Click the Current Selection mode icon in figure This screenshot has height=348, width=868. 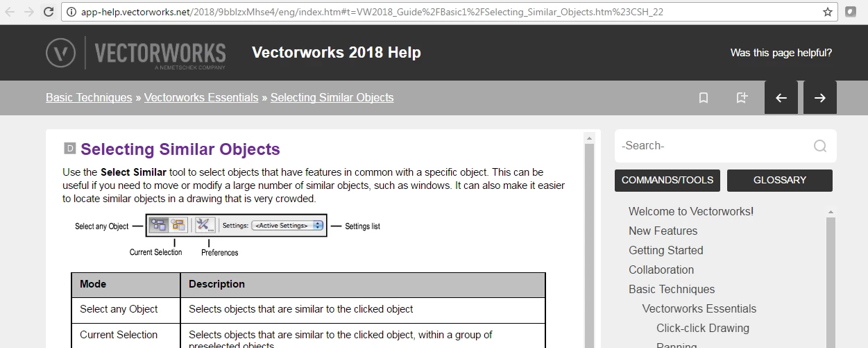click(179, 225)
